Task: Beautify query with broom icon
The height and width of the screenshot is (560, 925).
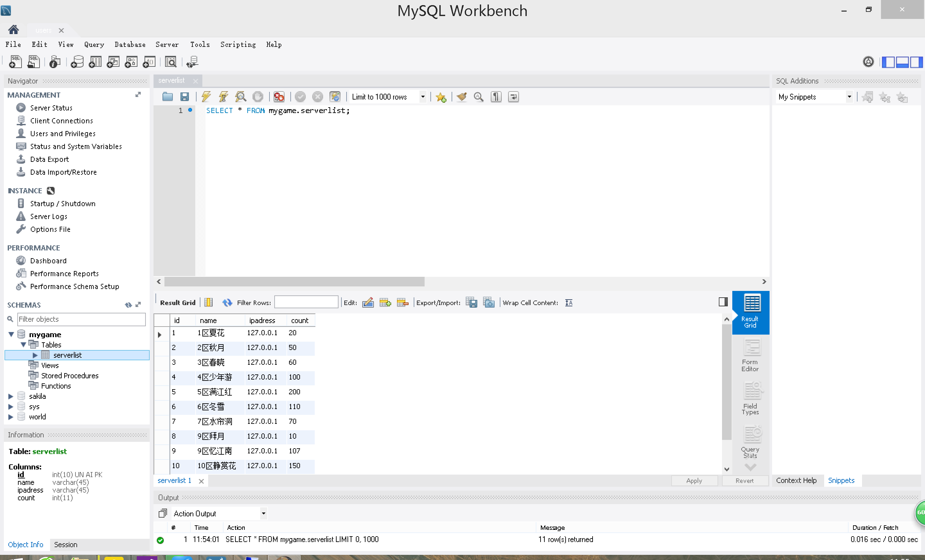Action: pyautogui.click(x=461, y=97)
